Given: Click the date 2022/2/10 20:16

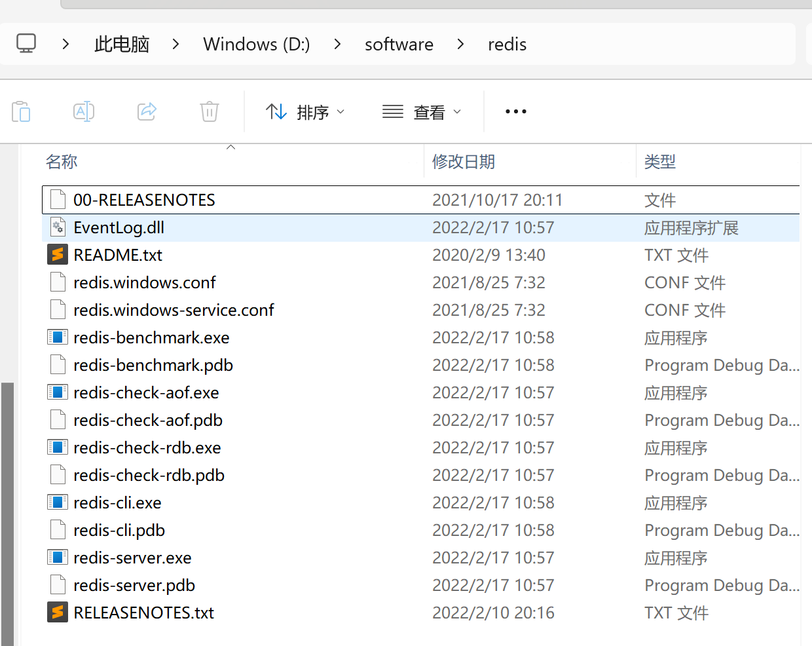Looking at the screenshot, I should (493, 613).
